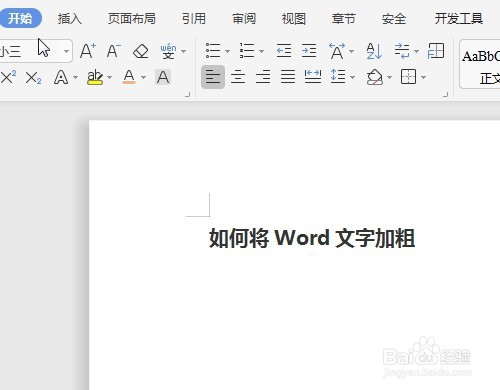Switch to the 插入 tab
500x390 pixels.
[70, 19]
